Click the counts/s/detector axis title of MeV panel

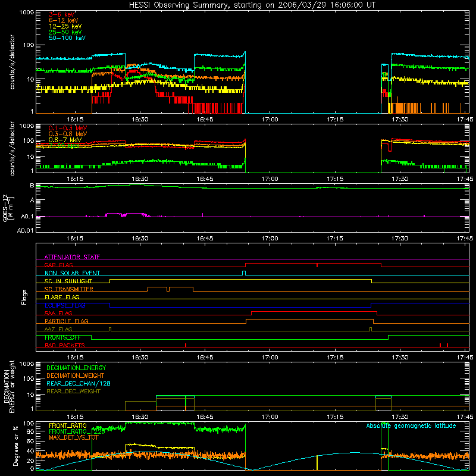[x=12, y=148]
